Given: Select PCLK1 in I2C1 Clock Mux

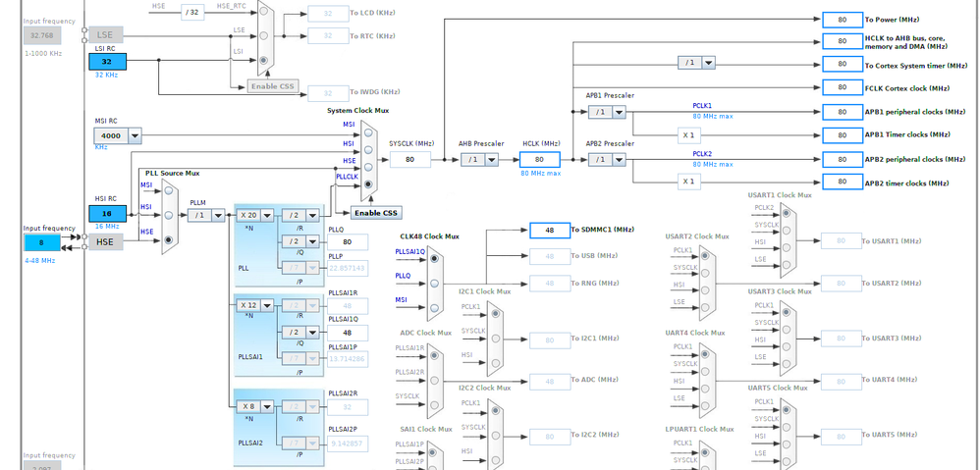Looking at the screenshot, I should (x=496, y=315).
